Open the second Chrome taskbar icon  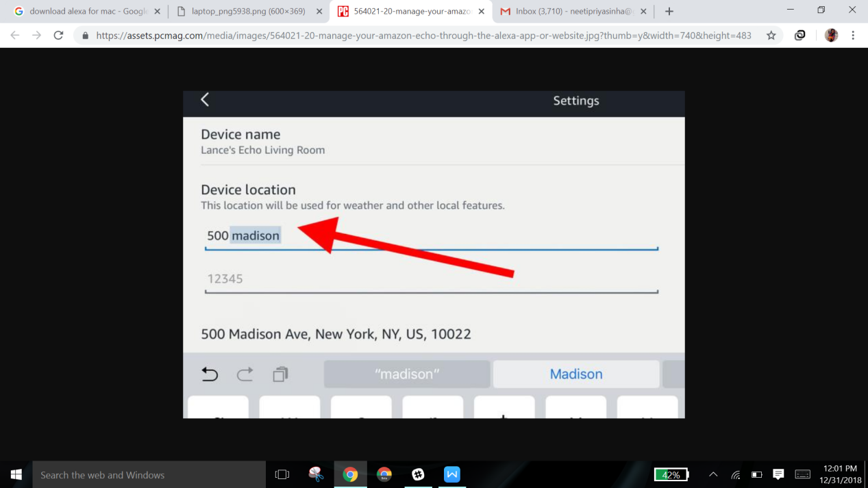pyautogui.click(x=384, y=474)
